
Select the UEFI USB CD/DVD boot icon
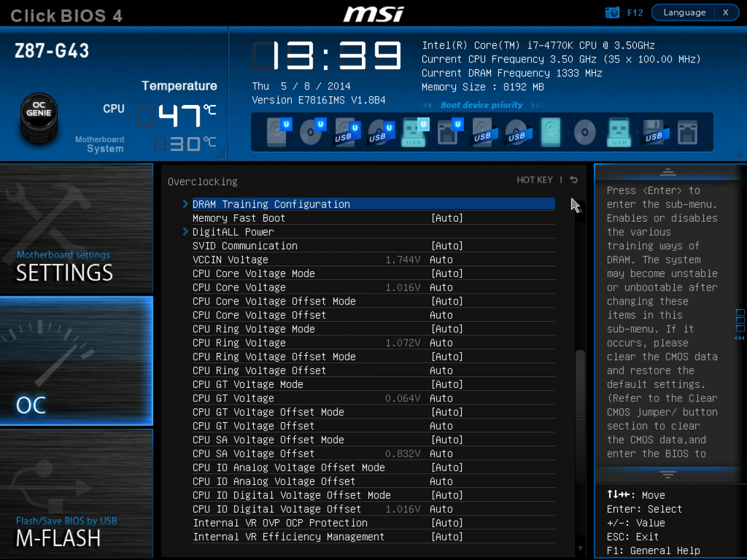pyautogui.click(x=381, y=132)
